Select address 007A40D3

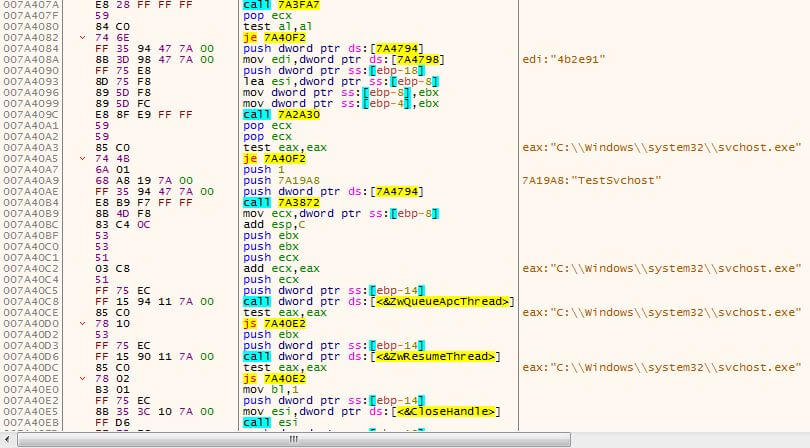(31, 346)
